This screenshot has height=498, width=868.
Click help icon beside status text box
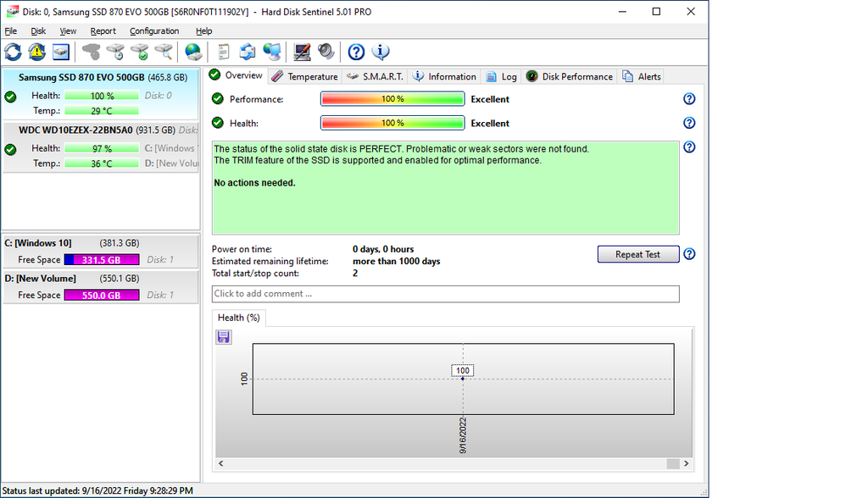pos(689,147)
